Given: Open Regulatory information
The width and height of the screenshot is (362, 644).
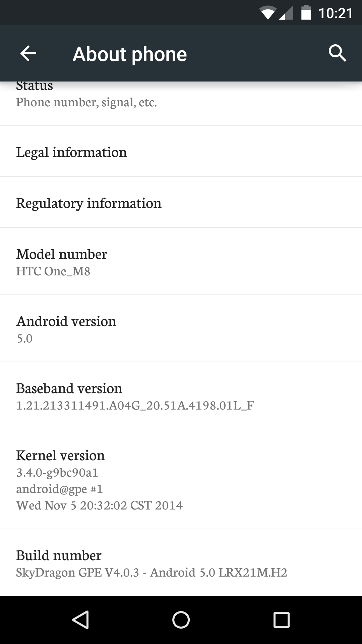Looking at the screenshot, I should click(181, 203).
